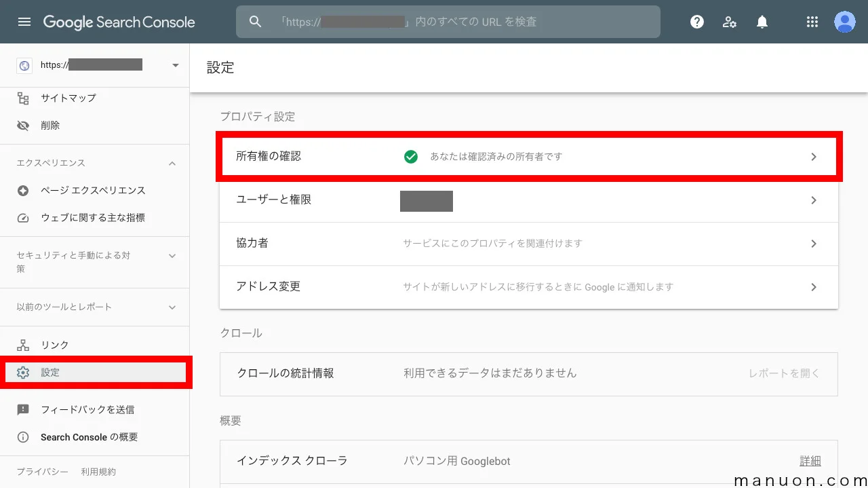Screen dimensions: 868x488
Task: Open the Google account avatar
Action: pyautogui.click(x=845, y=22)
